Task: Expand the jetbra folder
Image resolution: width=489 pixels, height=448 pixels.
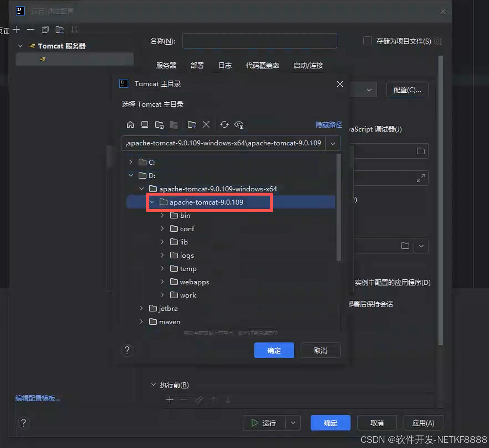Action: pos(141,308)
